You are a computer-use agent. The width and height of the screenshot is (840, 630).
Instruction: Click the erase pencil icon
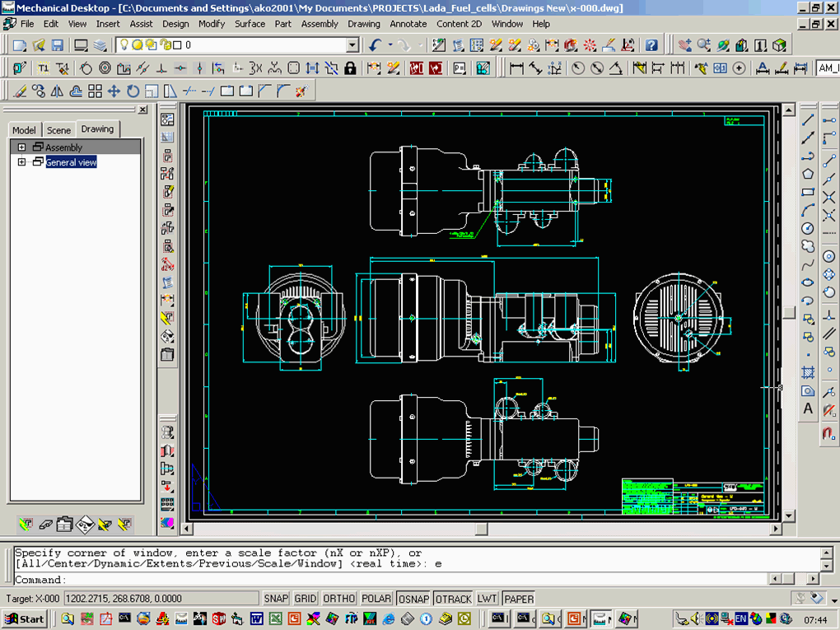tap(20, 91)
